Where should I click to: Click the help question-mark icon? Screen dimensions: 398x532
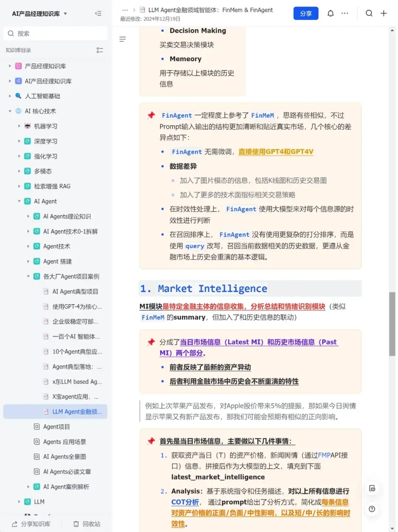[x=372, y=509]
